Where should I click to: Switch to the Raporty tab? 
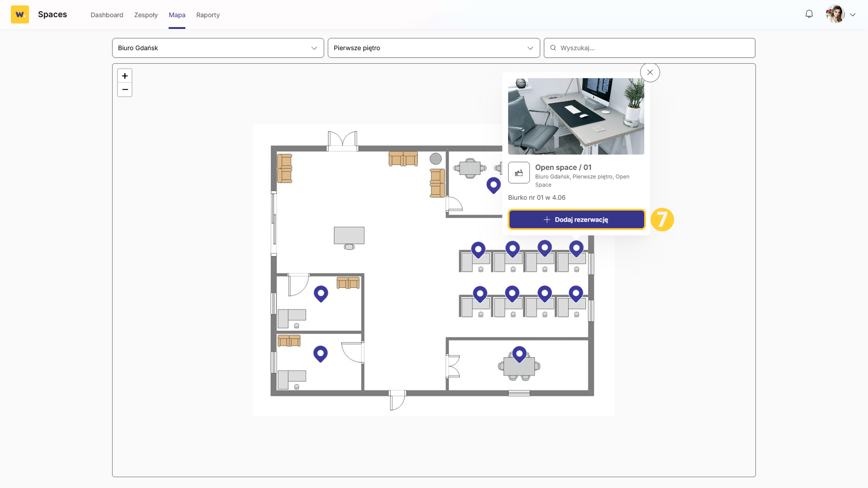(208, 15)
